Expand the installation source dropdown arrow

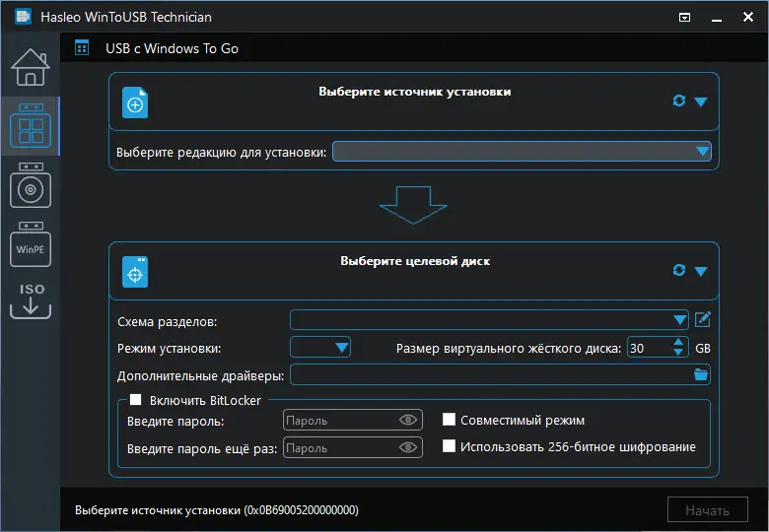[701, 101]
